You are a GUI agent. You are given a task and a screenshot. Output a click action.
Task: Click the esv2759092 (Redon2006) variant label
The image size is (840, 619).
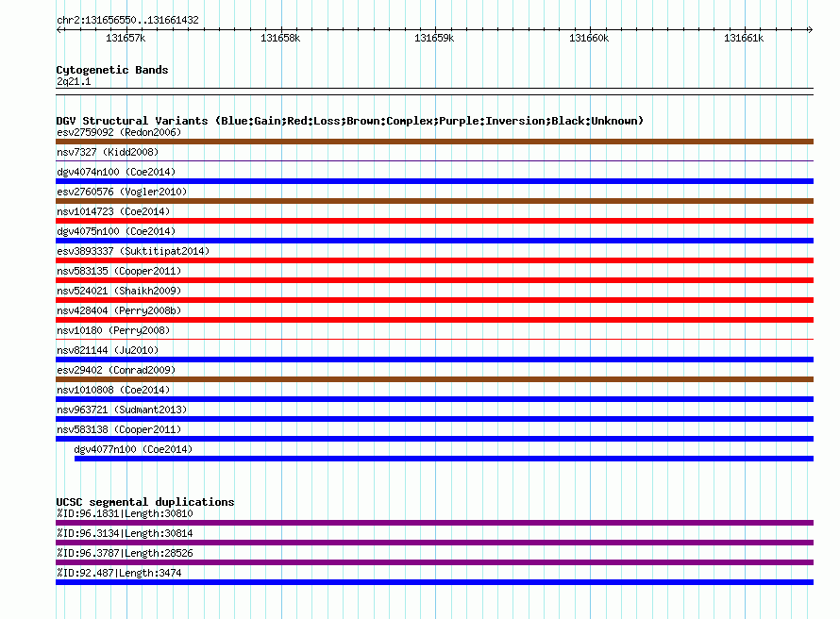119,132
